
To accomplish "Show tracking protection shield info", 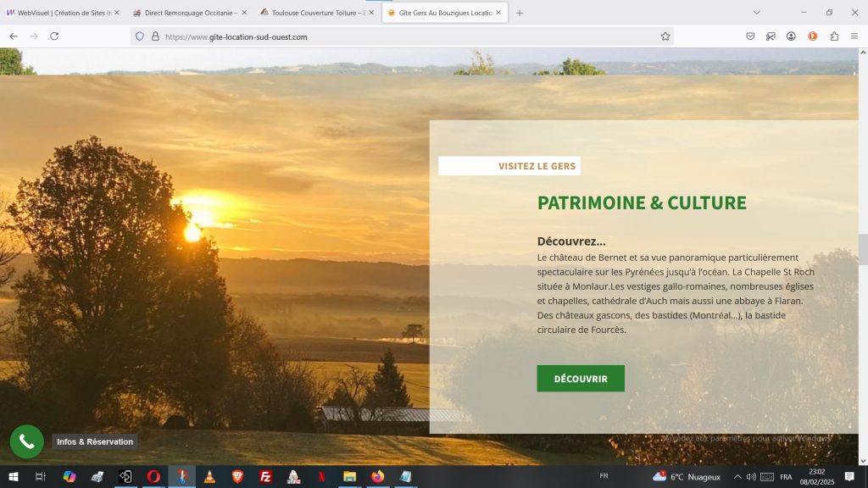I will pyautogui.click(x=140, y=36).
